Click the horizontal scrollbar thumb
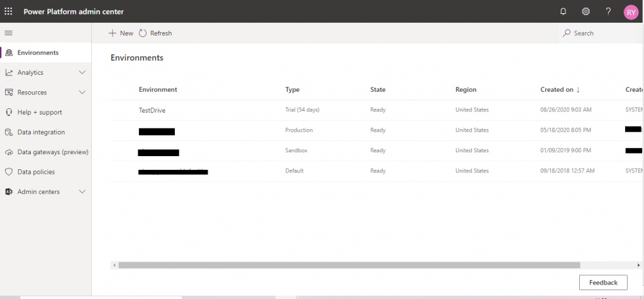This screenshot has width=644, height=299. coord(349,265)
